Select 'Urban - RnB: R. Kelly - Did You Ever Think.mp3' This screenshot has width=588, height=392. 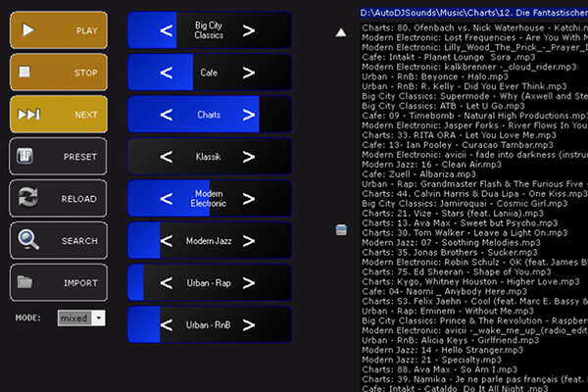coord(465,86)
